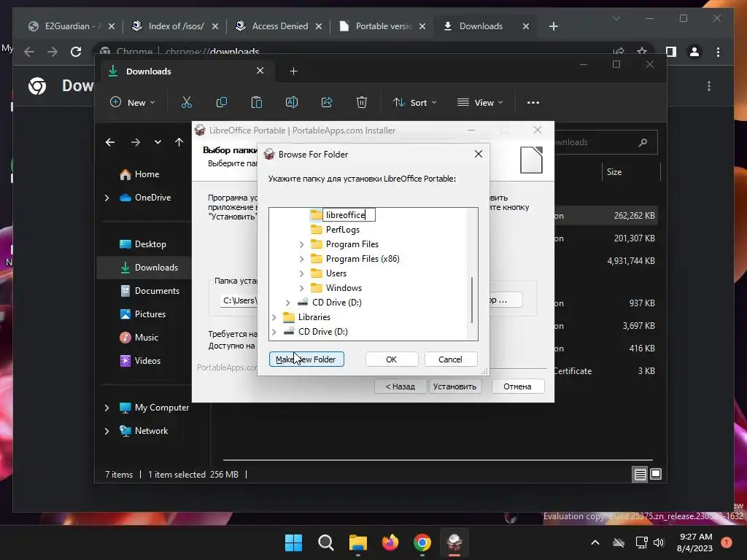Open Chrome side panel icon
This screenshot has width=747, height=560.
pos(671,52)
